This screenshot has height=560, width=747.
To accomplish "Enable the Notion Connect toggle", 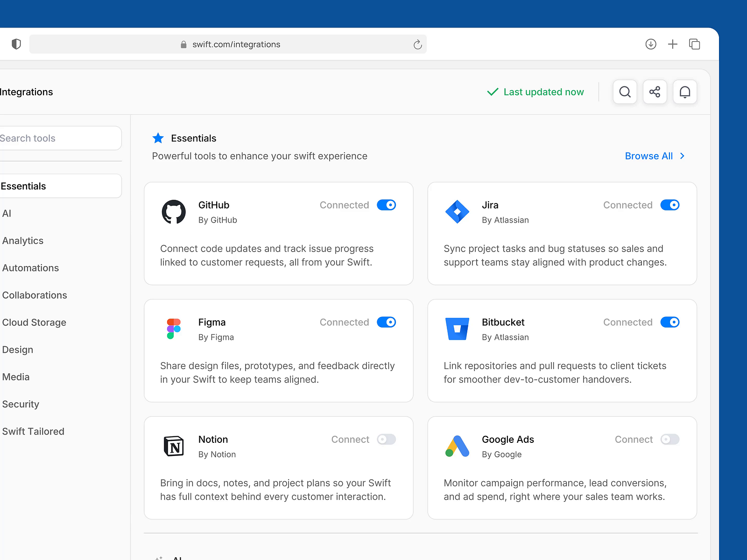I will (x=386, y=439).
